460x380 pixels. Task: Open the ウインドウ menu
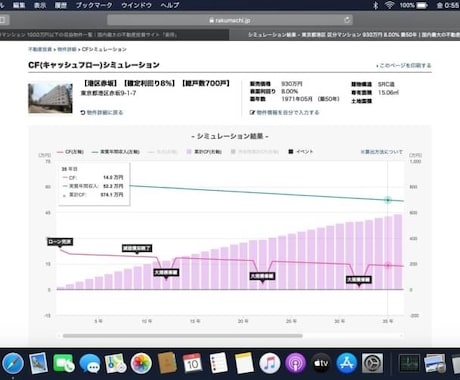click(x=136, y=5)
